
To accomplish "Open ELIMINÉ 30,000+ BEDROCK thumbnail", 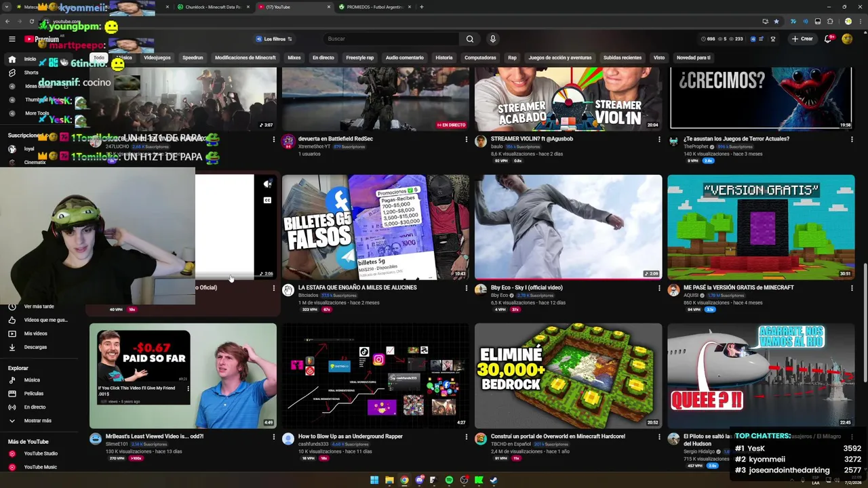I will click(x=568, y=375).
